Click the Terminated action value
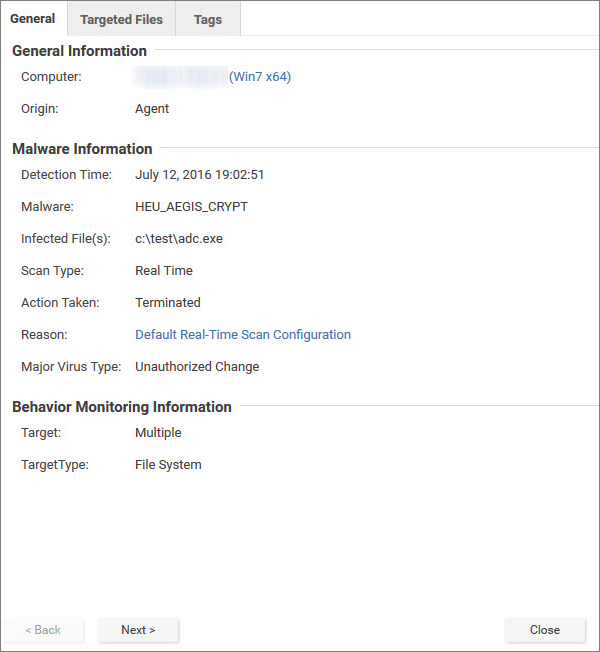The width and height of the screenshot is (600, 652). [x=168, y=303]
